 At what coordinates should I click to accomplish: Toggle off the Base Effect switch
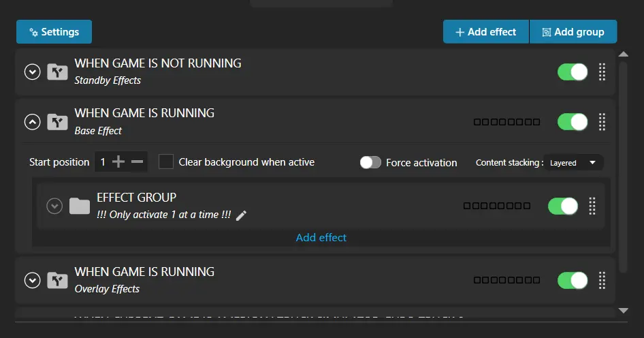tap(573, 122)
